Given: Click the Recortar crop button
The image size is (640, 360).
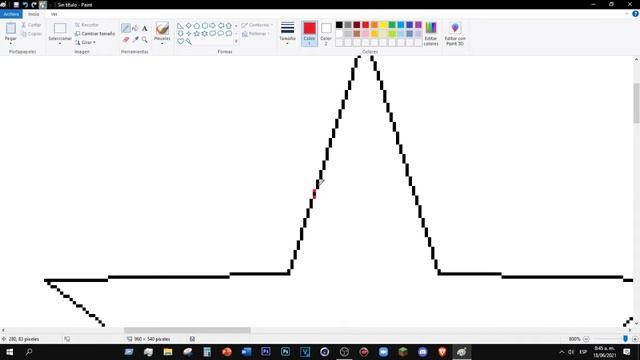Looking at the screenshot, I should [87, 25].
